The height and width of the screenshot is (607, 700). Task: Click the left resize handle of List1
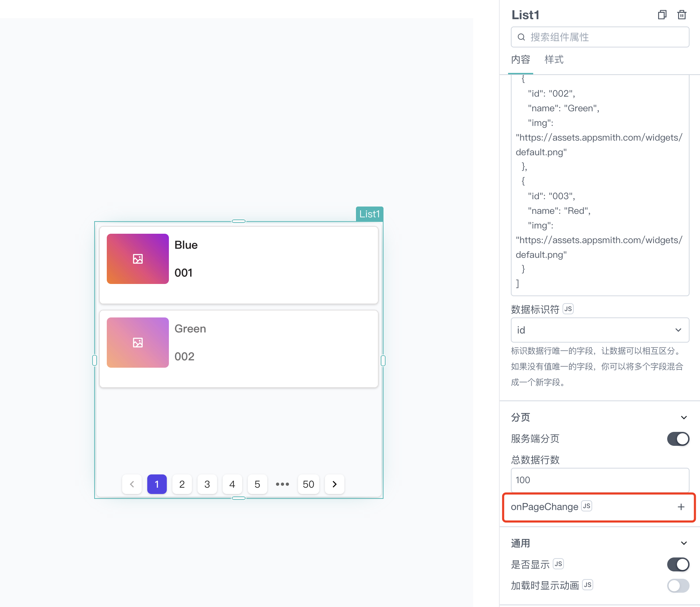pyautogui.click(x=95, y=360)
